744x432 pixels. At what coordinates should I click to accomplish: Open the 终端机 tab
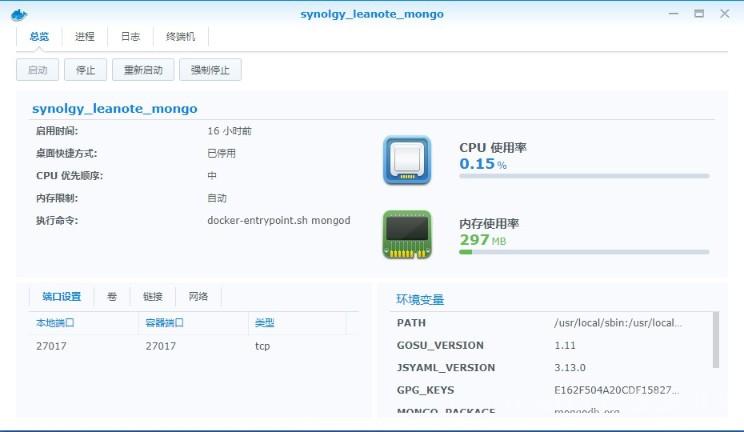point(180,37)
